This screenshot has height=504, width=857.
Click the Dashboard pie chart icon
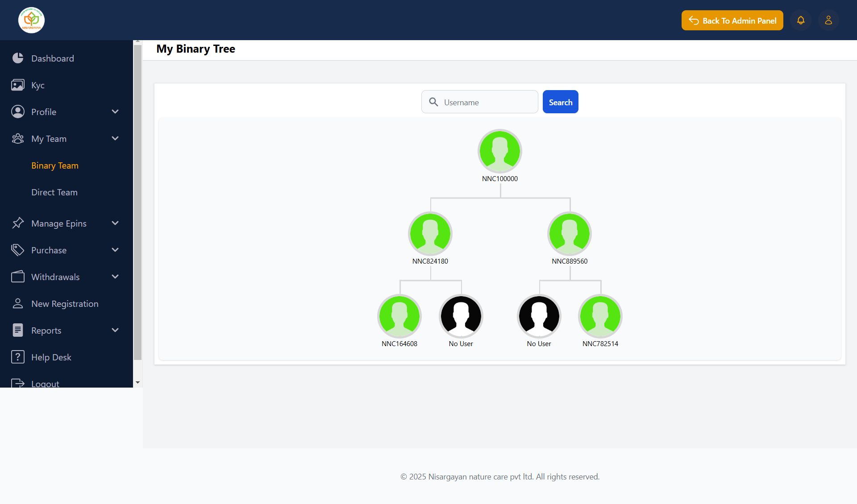pos(18,58)
